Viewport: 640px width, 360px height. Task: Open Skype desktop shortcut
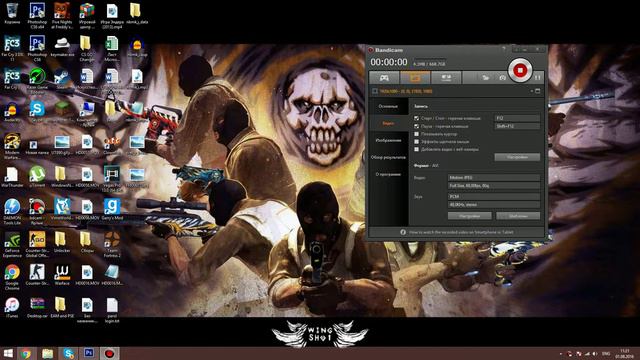[x=37, y=111]
